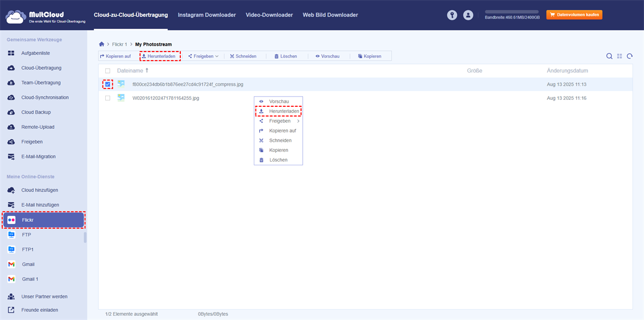Screen dimensions: 644x320
Task: Switch to the Instagram Downloader tab
Action: point(207,15)
